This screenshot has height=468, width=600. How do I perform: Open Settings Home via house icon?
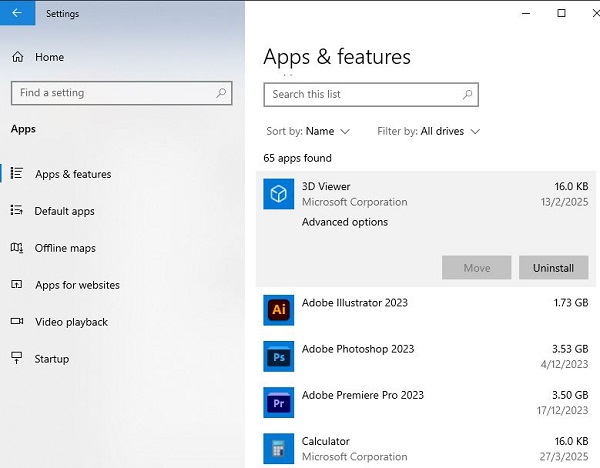pyautogui.click(x=18, y=57)
